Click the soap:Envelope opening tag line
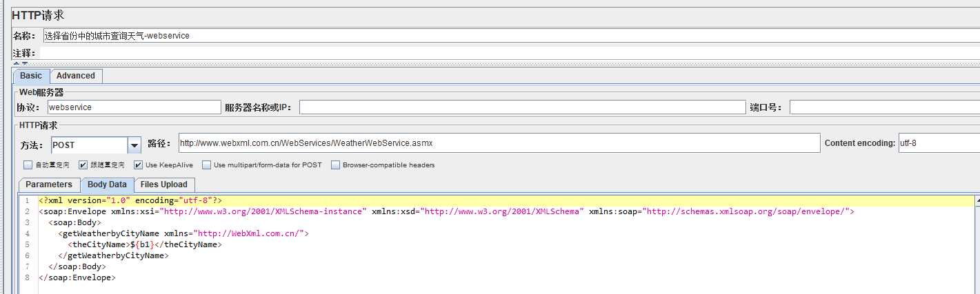 447,211
